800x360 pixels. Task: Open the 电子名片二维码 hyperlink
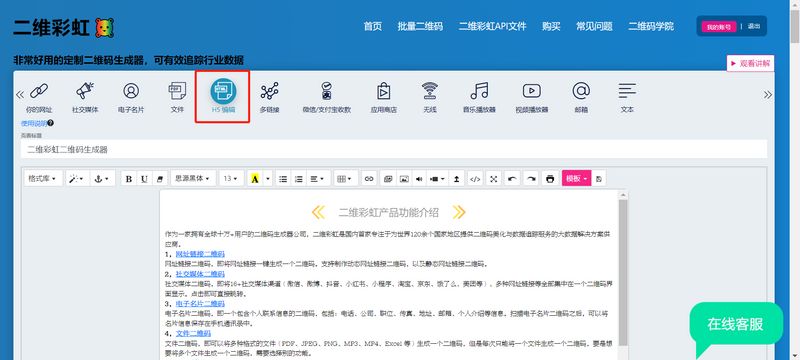pyautogui.click(x=200, y=303)
